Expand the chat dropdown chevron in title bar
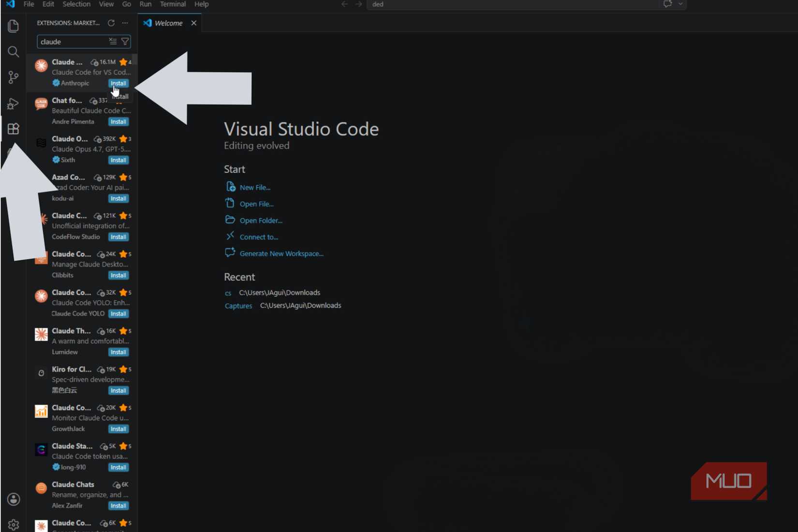The width and height of the screenshot is (798, 532). (680, 4)
